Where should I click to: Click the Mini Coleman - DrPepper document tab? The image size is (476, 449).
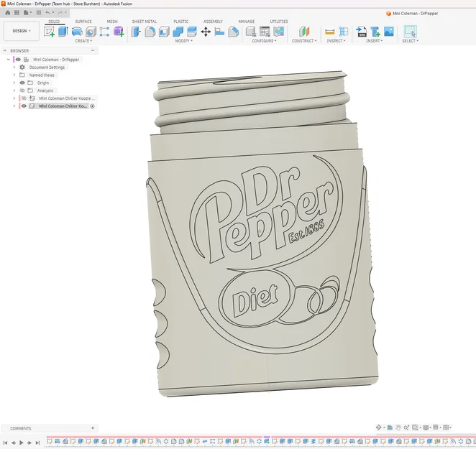click(412, 14)
